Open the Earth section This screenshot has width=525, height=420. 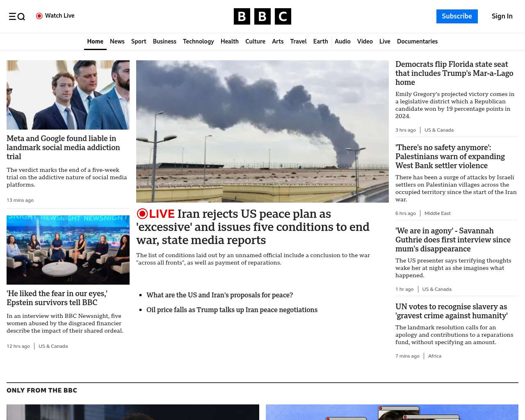pyautogui.click(x=321, y=41)
